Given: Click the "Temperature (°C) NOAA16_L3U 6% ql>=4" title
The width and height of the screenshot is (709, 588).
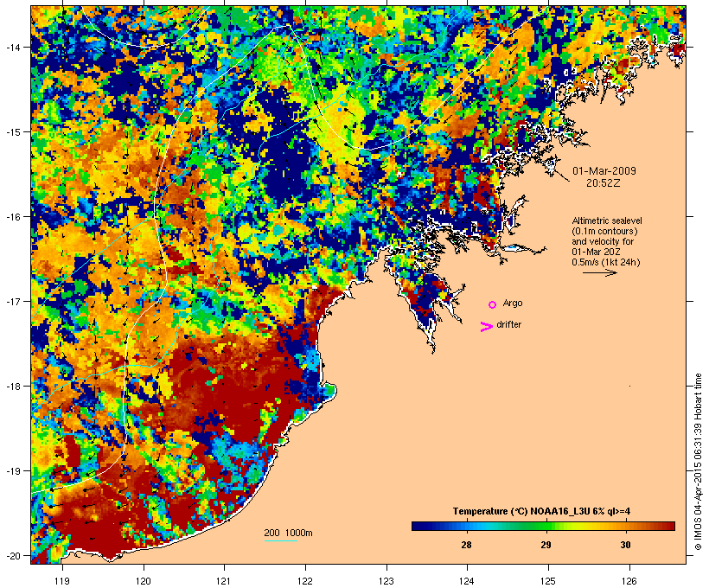Looking at the screenshot, I should pyautogui.click(x=542, y=511).
